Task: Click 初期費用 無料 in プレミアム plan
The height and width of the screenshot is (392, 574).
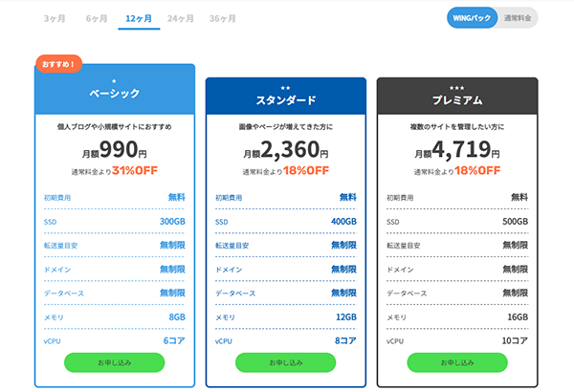Action: [x=457, y=198]
